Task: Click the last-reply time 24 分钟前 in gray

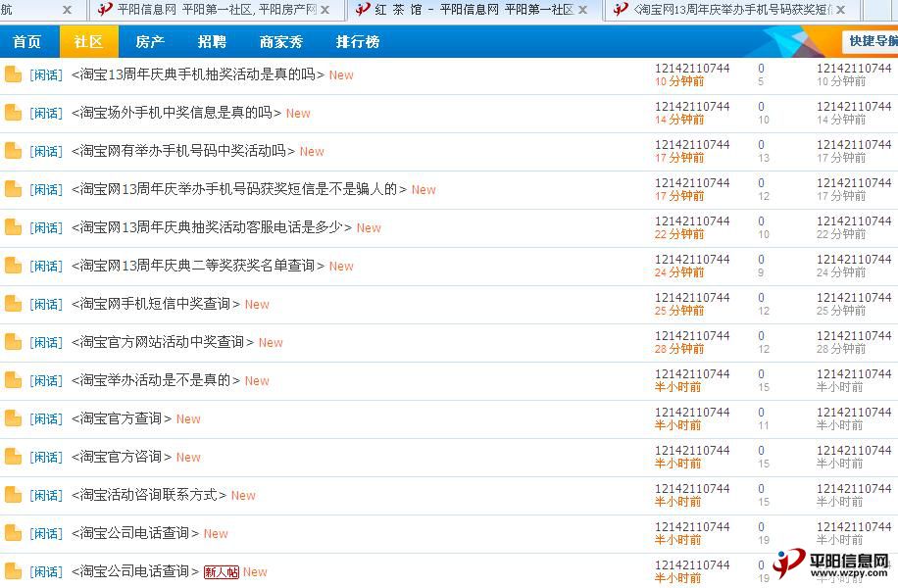Action: click(841, 272)
